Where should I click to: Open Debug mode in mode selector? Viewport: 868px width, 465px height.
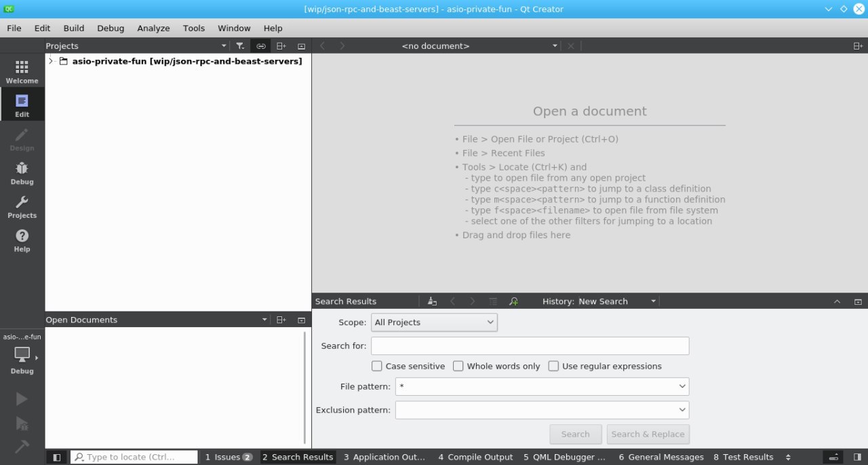[22, 172]
